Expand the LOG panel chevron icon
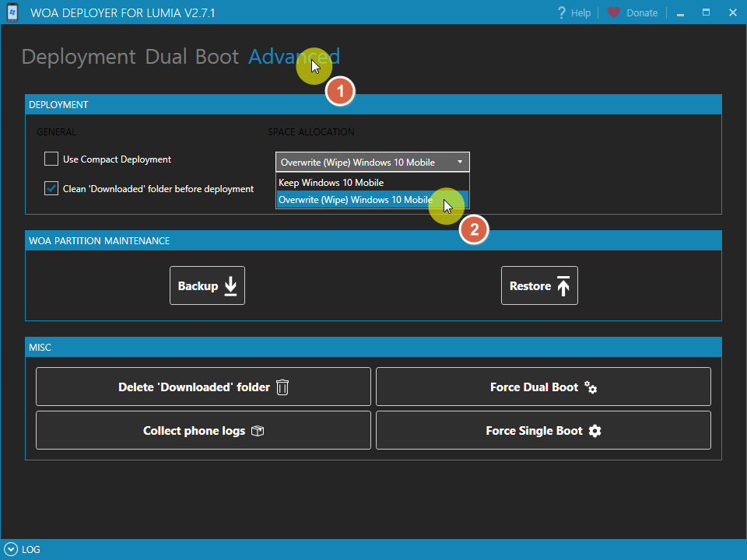Viewport: 747px width, 560px height. pos(10,550)
